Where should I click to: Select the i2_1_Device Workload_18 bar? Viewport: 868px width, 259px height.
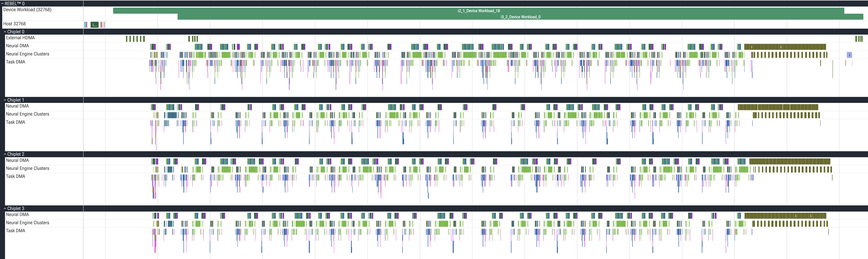coord(479,11)
